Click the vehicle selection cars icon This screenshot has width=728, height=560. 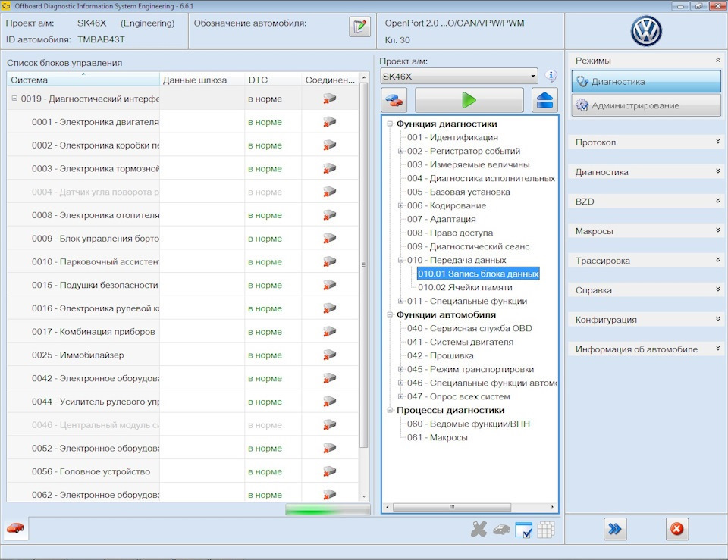(394, 100)
